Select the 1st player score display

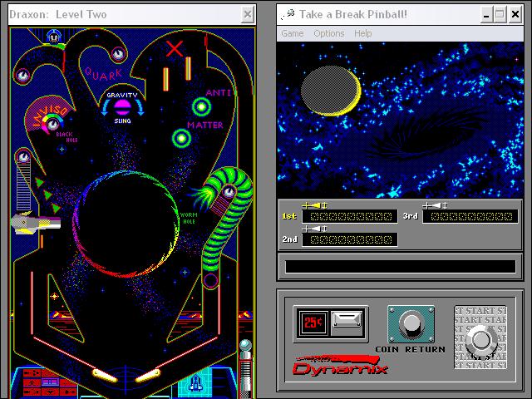(x=350, y=216)
